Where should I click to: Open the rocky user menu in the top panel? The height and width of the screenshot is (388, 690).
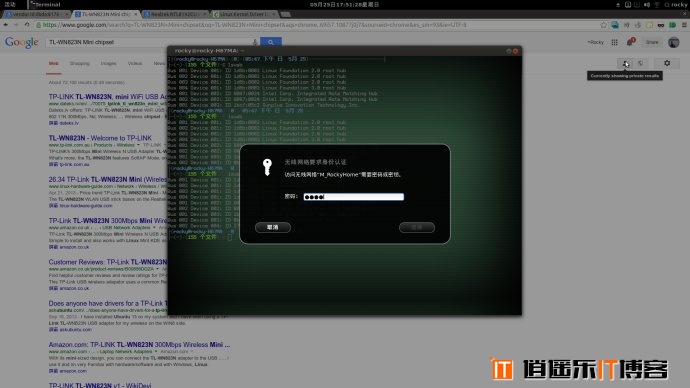click(x=675, y=4)
